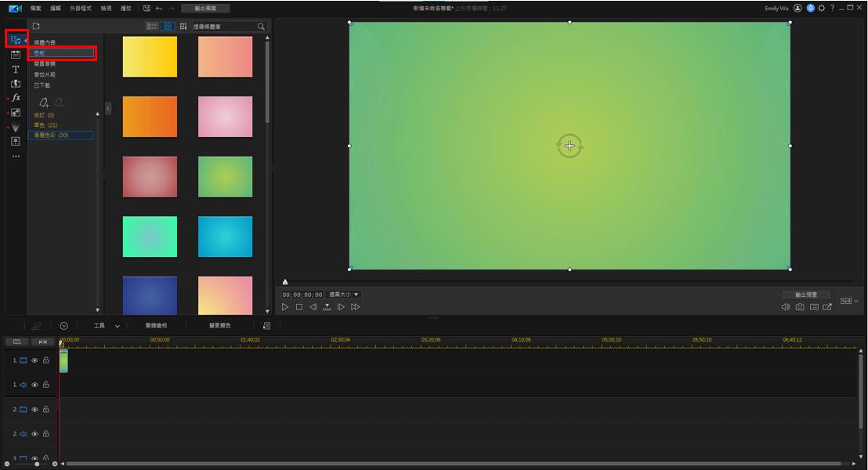Open the 檔案 (File) menu

point(36,8)
